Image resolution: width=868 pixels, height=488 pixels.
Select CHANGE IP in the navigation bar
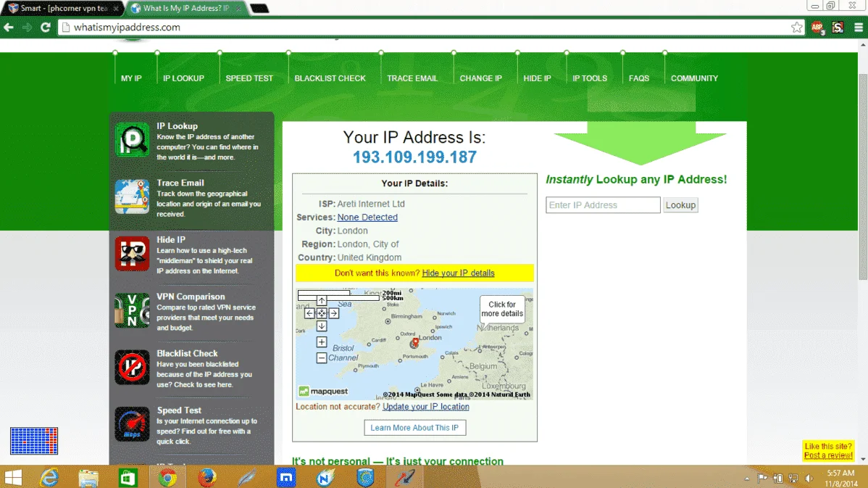point(480,78)
